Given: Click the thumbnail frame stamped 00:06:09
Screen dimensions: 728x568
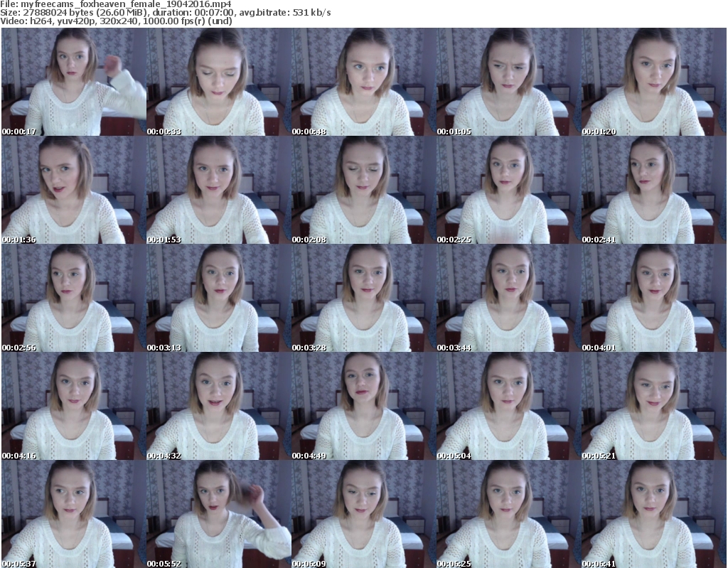Looking at the screenshot, I should click(x=364, y=514).
